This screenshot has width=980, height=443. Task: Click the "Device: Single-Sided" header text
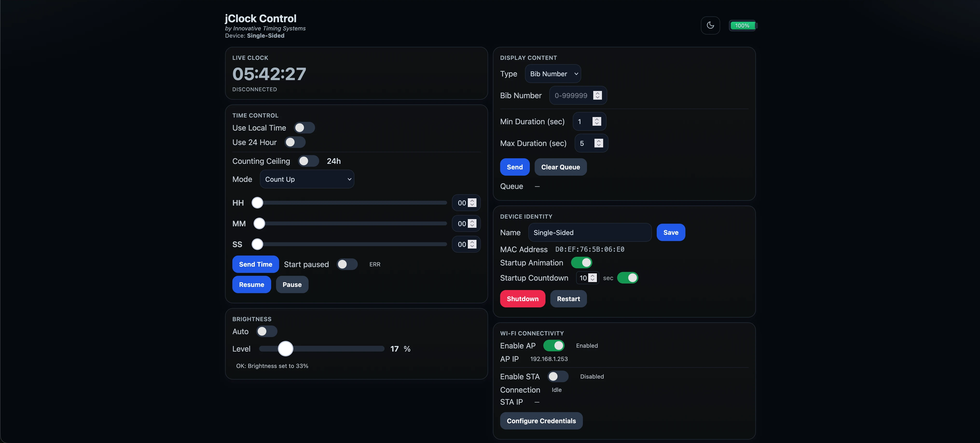pos(255,35)
